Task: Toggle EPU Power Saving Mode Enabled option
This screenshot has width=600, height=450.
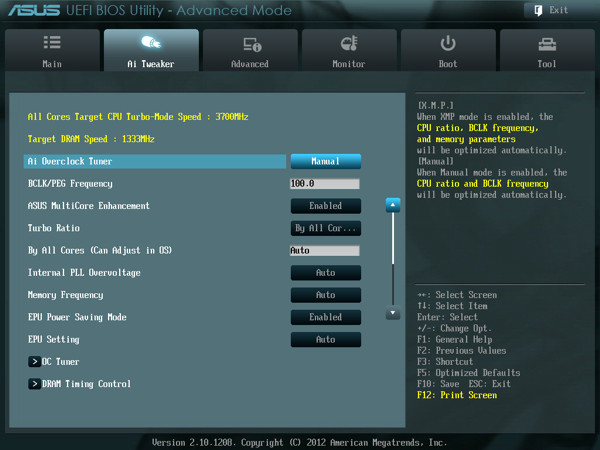Action: point(326,317)
